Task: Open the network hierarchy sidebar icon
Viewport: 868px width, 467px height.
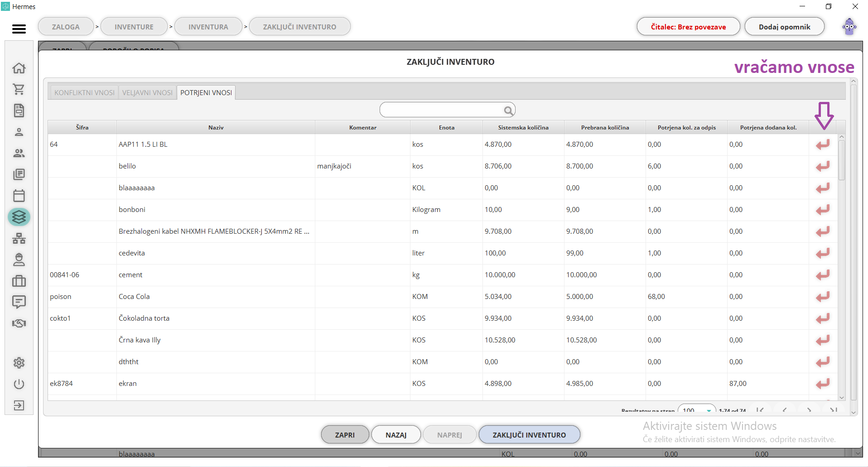Action: [19, 238]
